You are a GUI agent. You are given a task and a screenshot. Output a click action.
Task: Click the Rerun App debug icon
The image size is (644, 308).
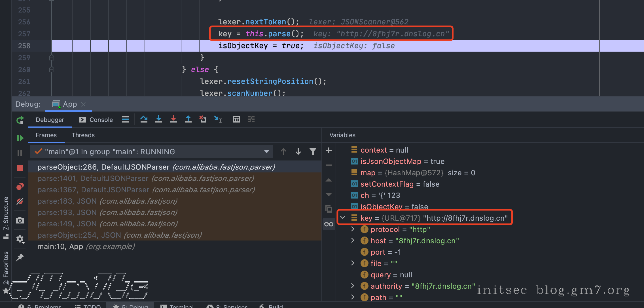point(20,120)
